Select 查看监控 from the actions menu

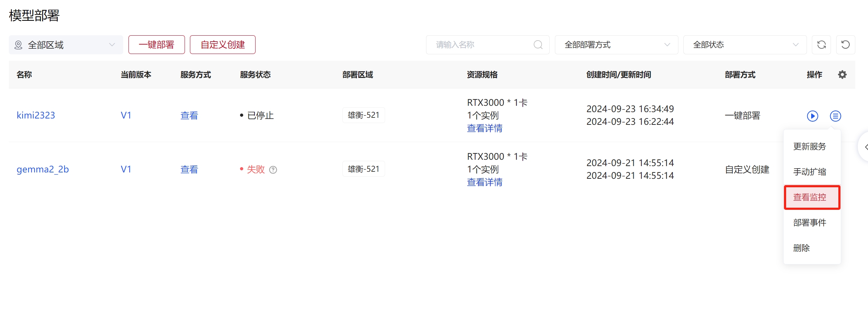810,197
